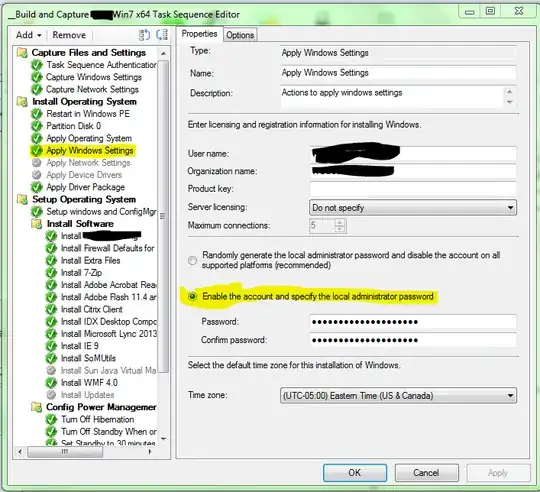Click the OK button
This screenshot has height=492, width=540.
[355, 473]
